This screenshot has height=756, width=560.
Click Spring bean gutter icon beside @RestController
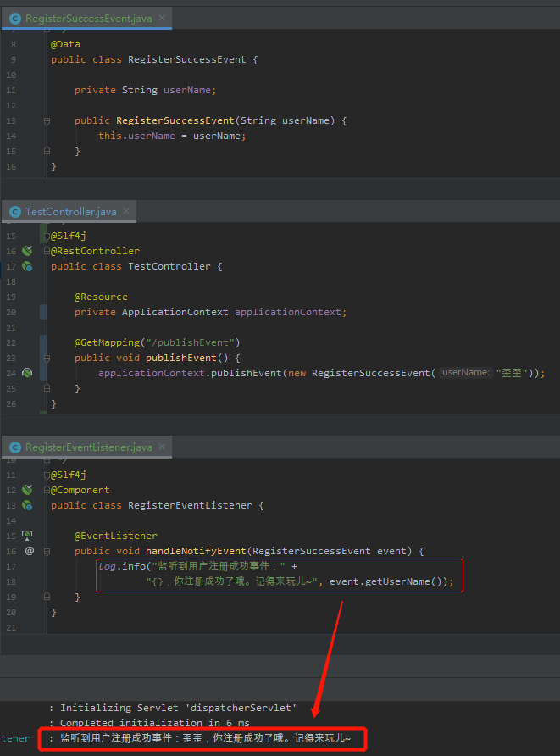(27, 251)
